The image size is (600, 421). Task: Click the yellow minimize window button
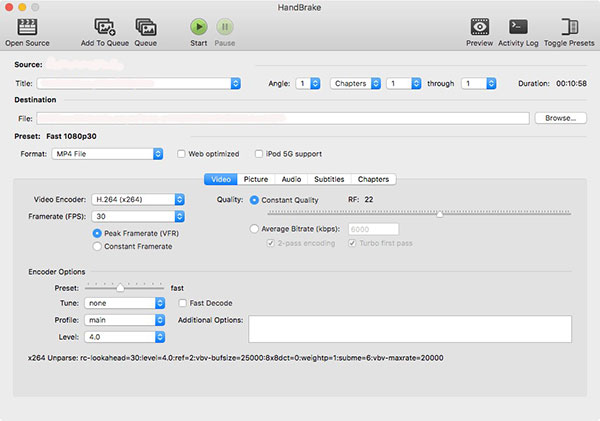coord(22,7)
